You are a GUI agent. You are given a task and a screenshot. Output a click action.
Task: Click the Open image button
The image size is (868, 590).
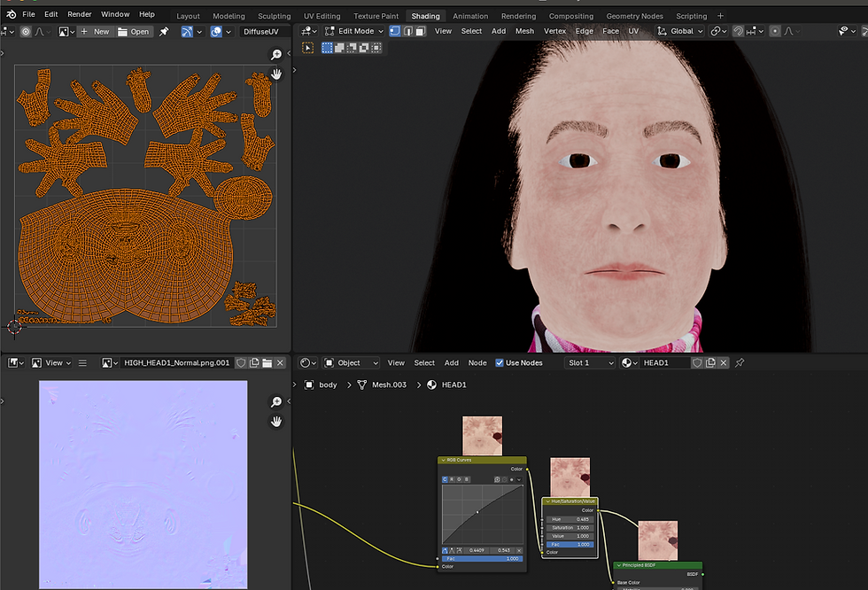click(134, 32)
